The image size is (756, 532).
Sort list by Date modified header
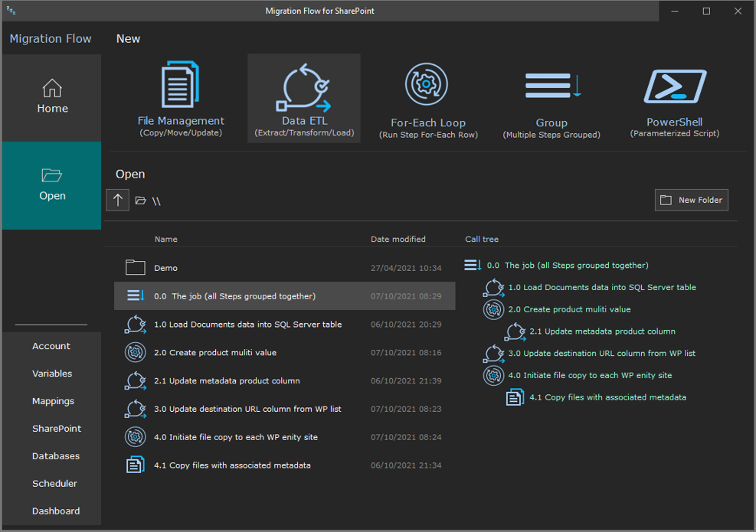(x=398, y=239)
